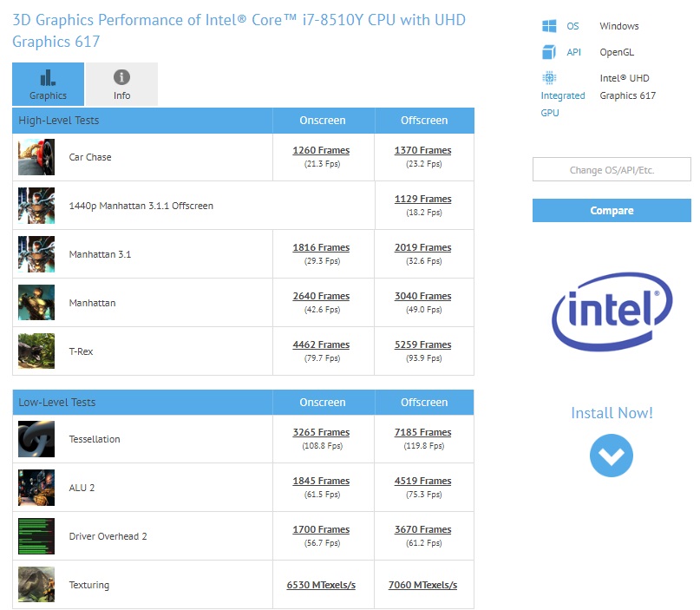Click Manhattan offscreen 3040 Frames link

click(x=422, y=296)
